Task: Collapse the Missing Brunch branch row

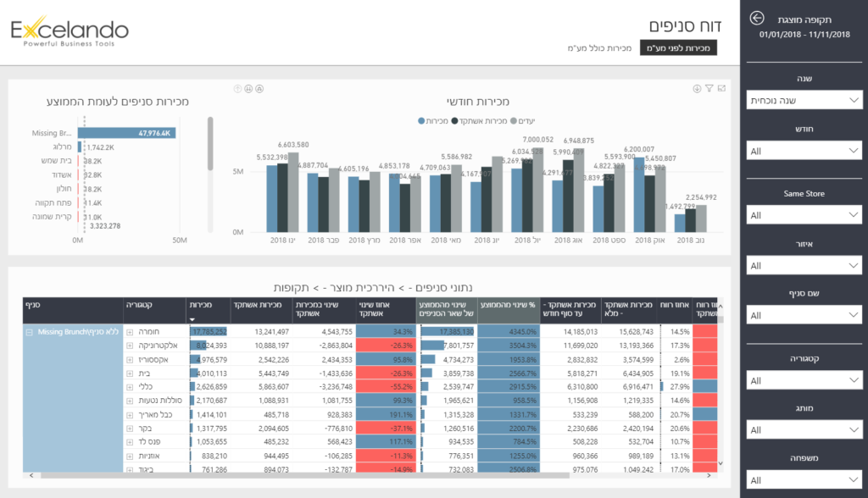Action: [x=30, y=332]
